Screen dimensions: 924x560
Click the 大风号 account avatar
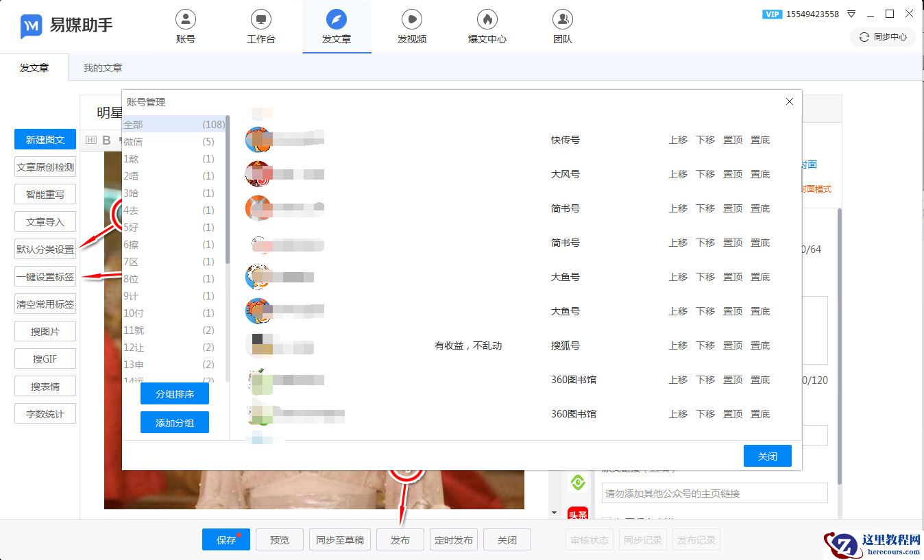pyautogui.click(x=258, y=174)
